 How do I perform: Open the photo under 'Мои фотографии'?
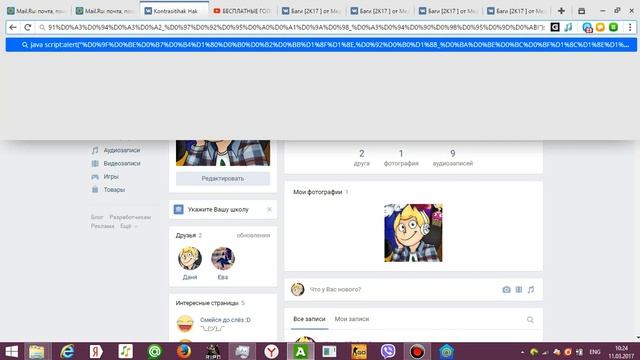click(413, 233)
